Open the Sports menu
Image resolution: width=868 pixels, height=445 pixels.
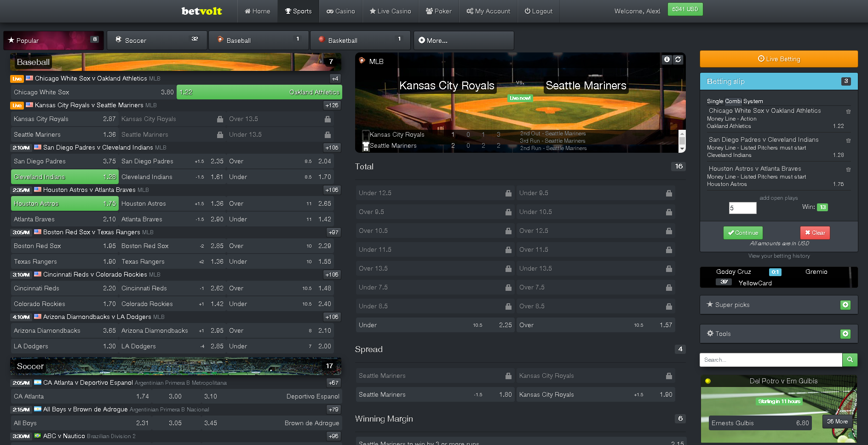point(298,11)
